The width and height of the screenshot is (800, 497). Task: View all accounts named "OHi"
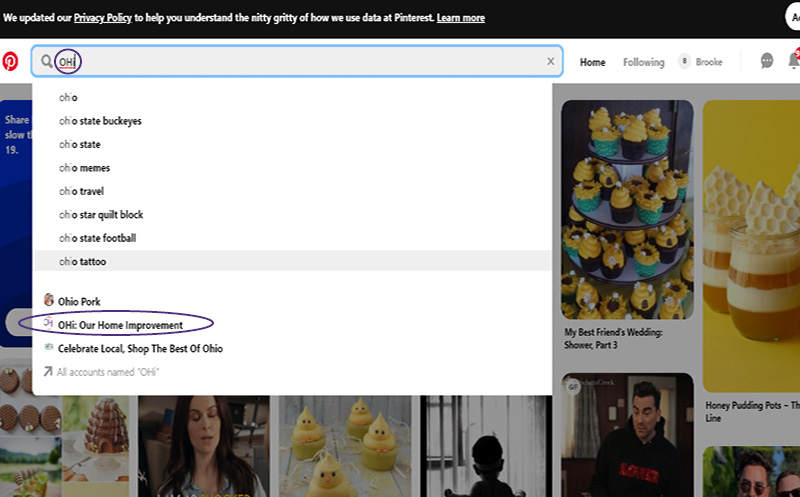(x=108, y=372)
